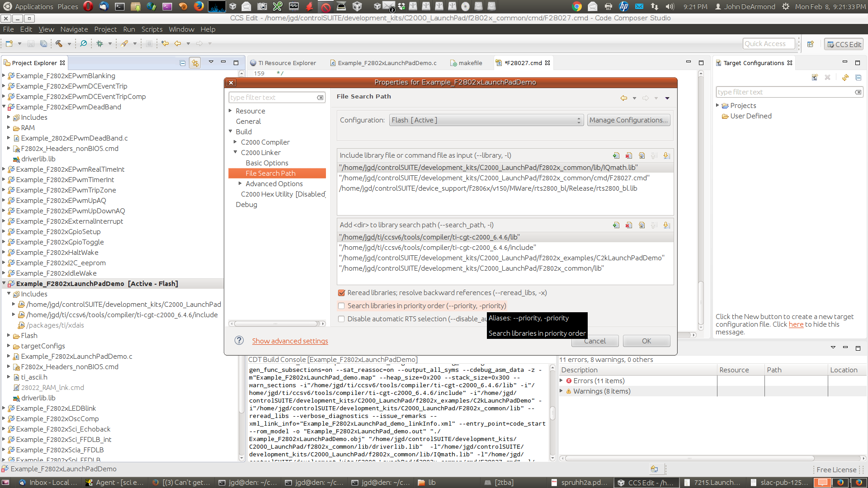868x488 pixels.
Task: Click new target configuration icon
Action: (x=815, y=77)
